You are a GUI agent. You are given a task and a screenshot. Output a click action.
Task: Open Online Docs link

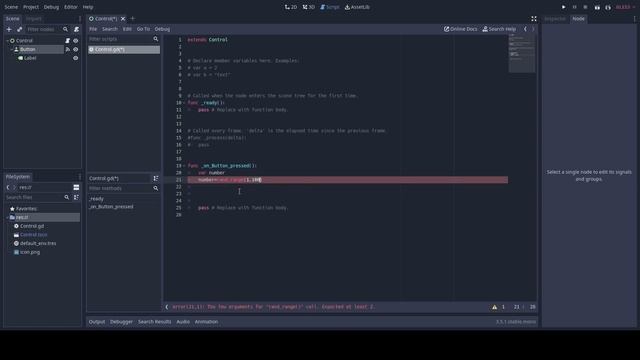460,29
